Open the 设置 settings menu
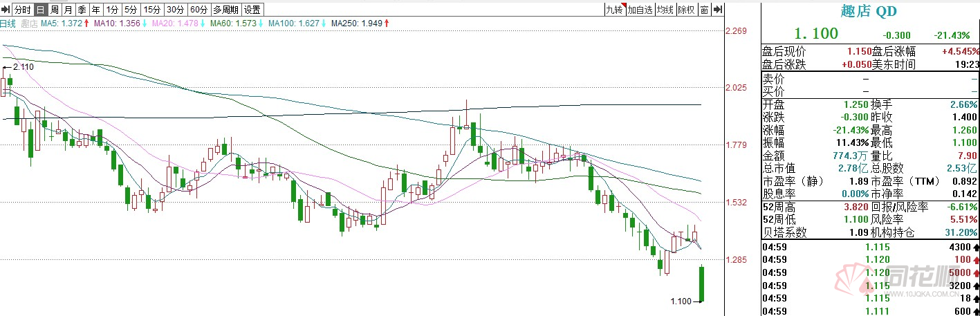The image size is (980, 316). (x=253, y=10)
